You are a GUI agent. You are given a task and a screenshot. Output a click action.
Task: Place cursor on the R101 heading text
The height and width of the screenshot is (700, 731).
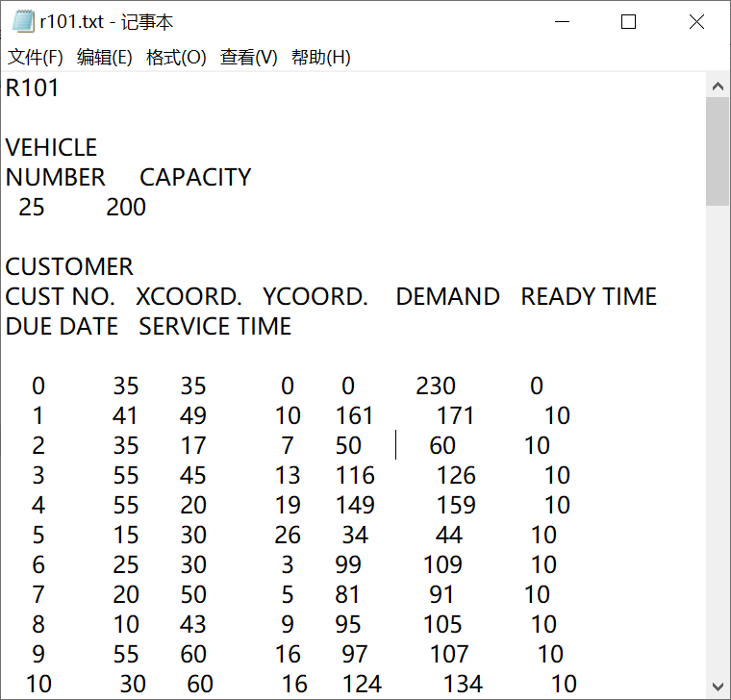pos(33,88)
